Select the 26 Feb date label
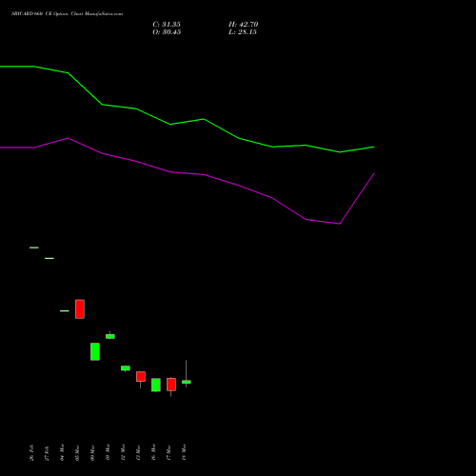Viewport: 476px width, 476px height. (31, 453)
